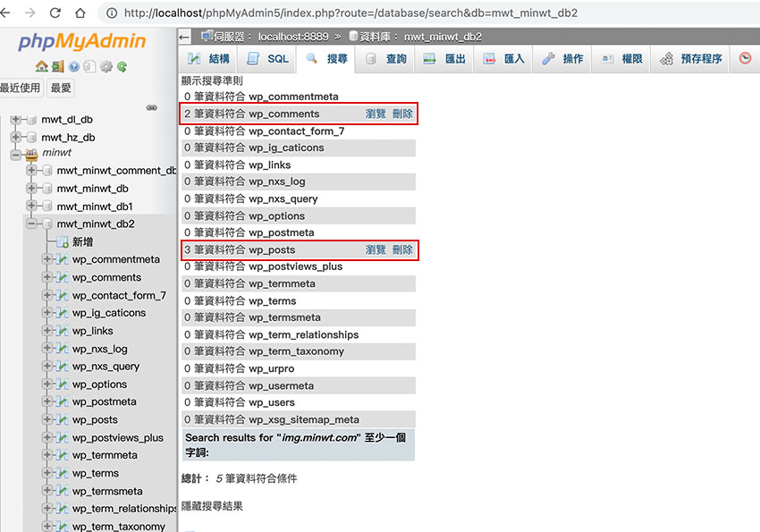The image size is (760, 532).
Task: Browse matches in wp_posts via 瀏覽
Action: [x=376, y=250]
